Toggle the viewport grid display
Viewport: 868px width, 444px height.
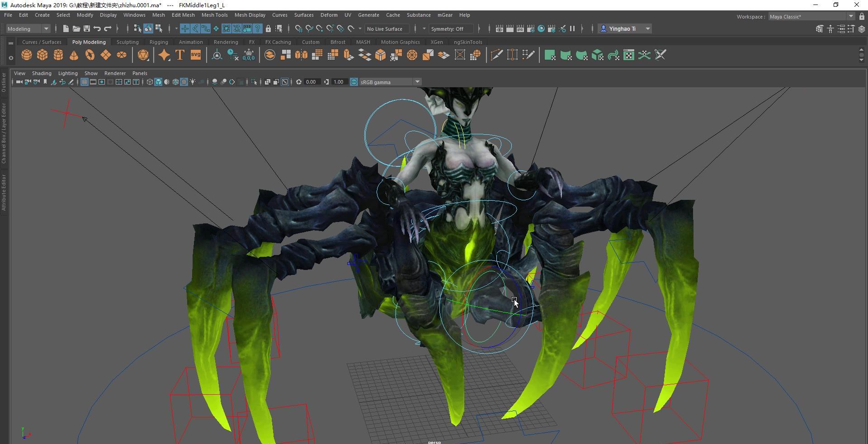85,82
